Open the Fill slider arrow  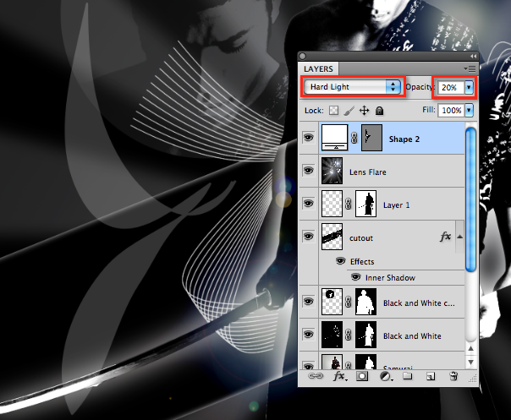tap(469, 110)
